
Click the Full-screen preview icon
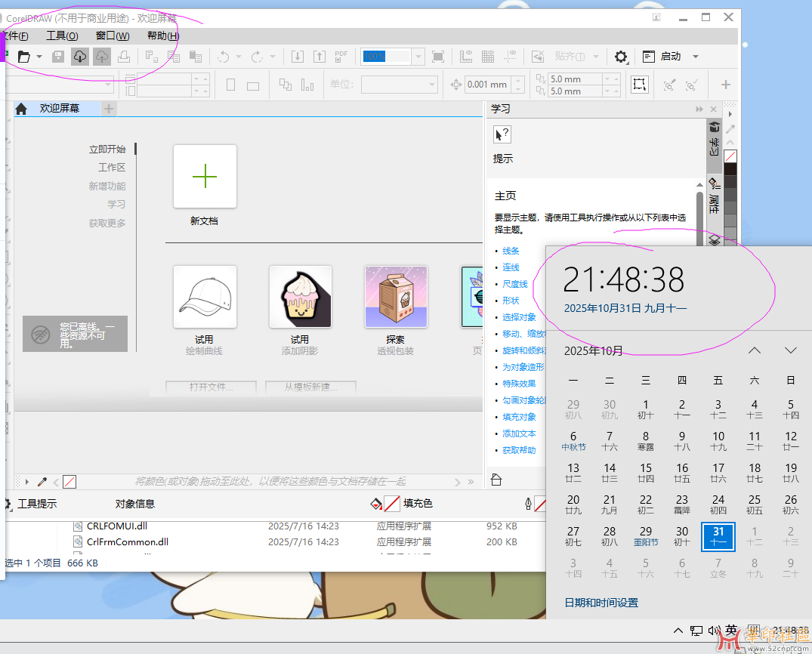point(438,57)
